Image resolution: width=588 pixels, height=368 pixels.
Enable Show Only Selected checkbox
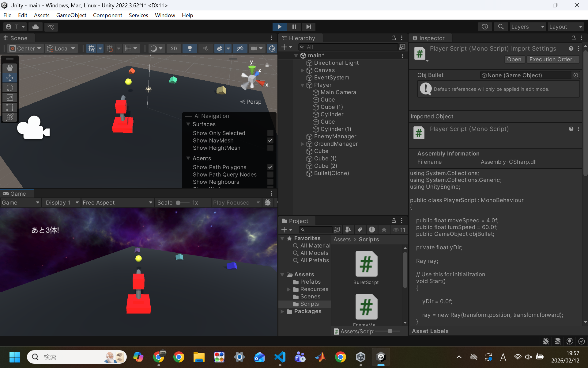pyautogui.click(x=270, y=133)
